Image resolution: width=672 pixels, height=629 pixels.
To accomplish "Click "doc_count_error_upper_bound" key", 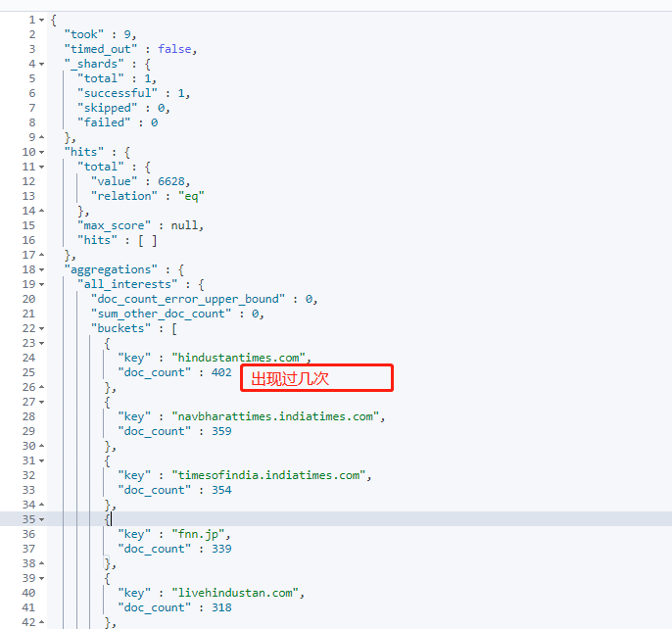I will coord(188,299).
